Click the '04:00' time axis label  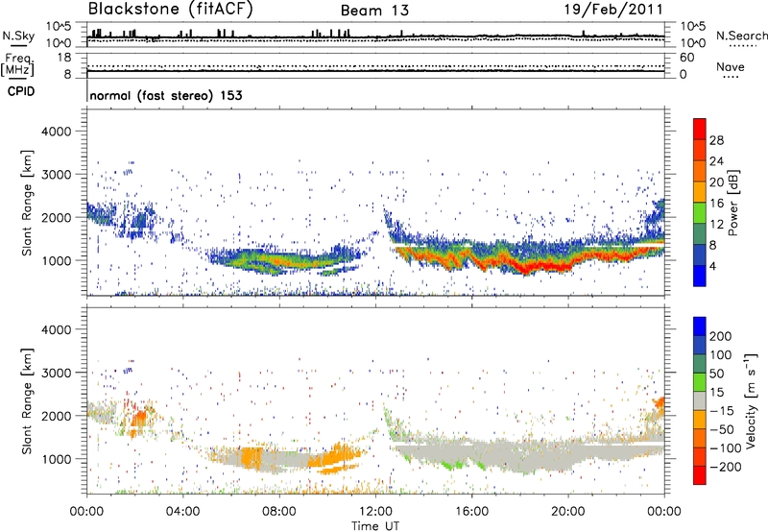pos(182,512)
